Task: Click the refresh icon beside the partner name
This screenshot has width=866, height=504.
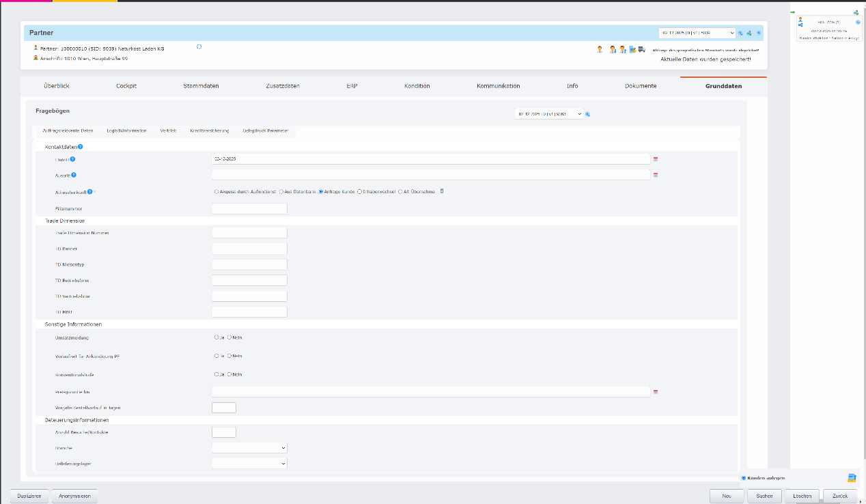Action: click(x=199, y=47)
